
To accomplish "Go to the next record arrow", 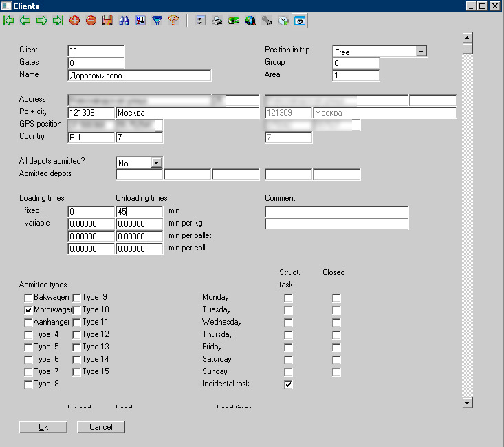I will pyautogui.click(x=41, y=21).
